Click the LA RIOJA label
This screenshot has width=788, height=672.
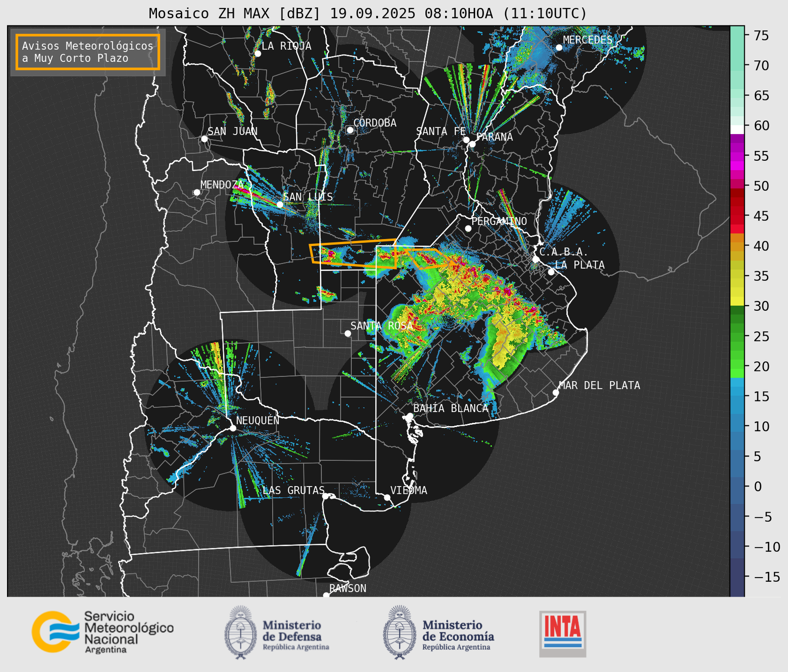286,46
